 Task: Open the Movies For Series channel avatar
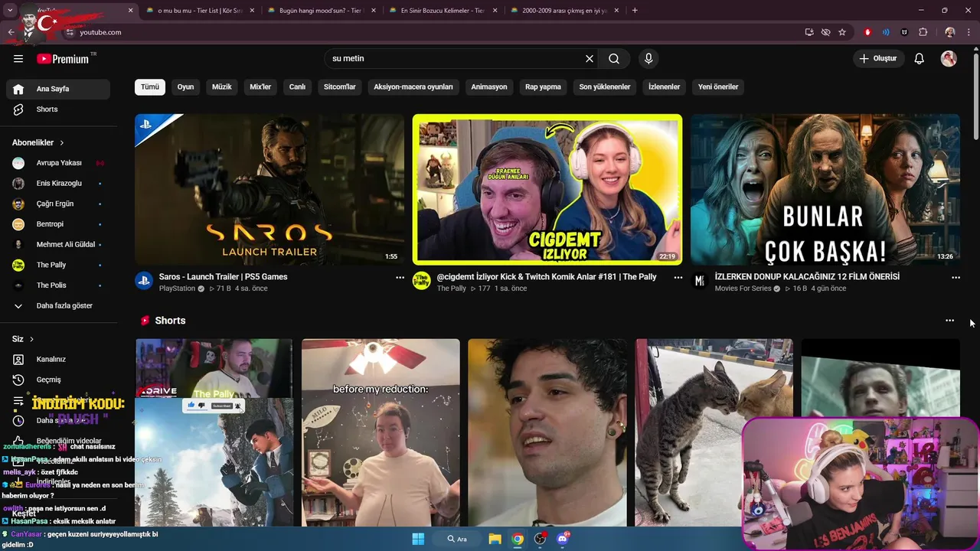(699, 281)
